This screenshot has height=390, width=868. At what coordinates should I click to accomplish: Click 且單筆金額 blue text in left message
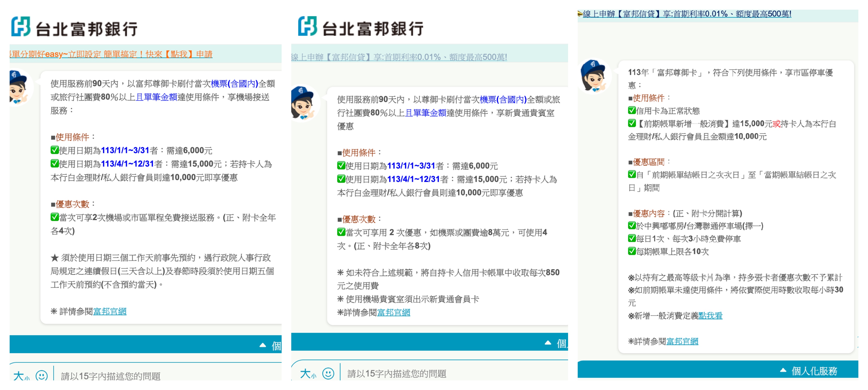click(156, 97)
